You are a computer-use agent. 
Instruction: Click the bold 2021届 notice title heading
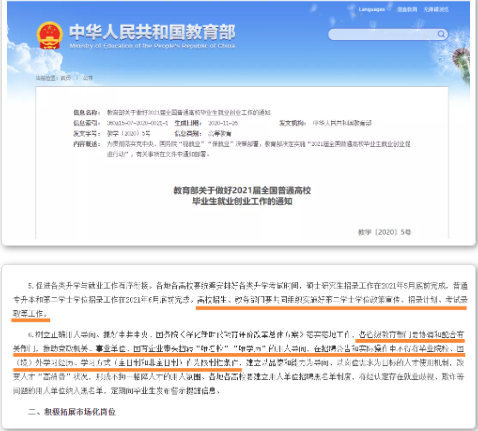pos(242,196)
